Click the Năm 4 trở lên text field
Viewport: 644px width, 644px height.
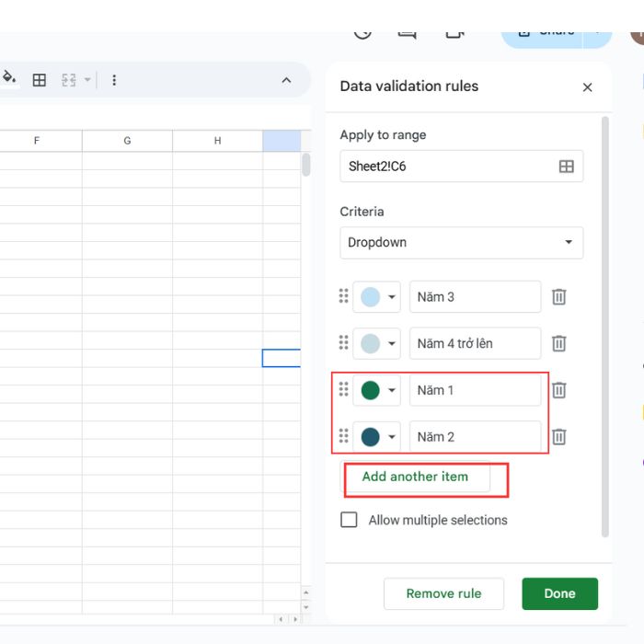[476, 343]
